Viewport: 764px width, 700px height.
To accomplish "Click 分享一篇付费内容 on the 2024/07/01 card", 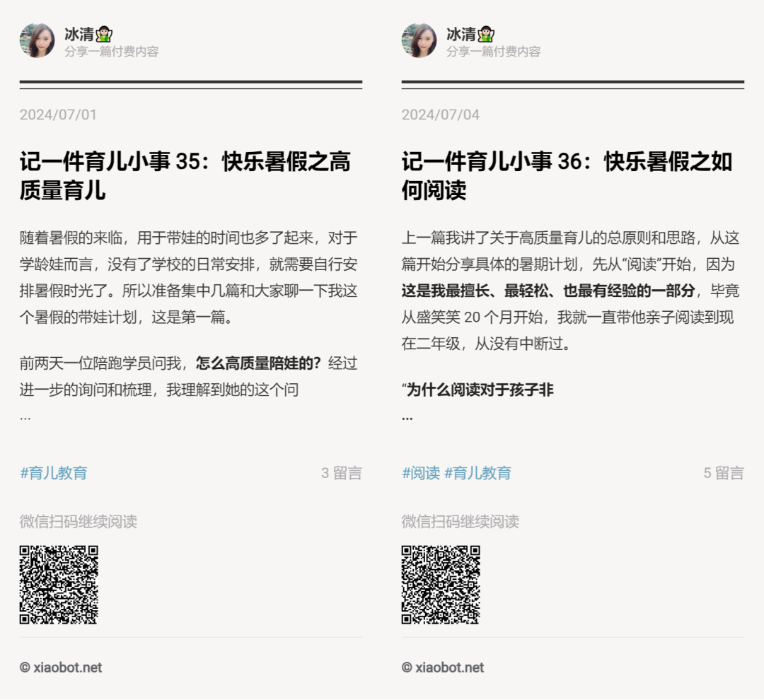I will pos(112,52).
